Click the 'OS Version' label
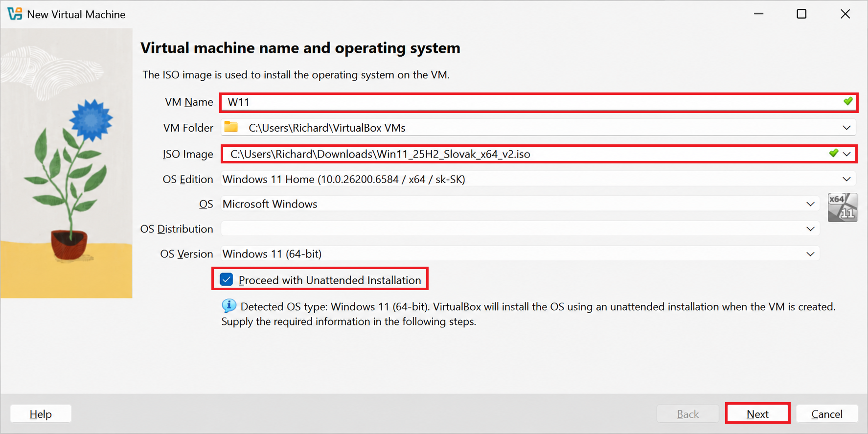The width and height of the screenshot is (868, 434). [x=186, y=254]
